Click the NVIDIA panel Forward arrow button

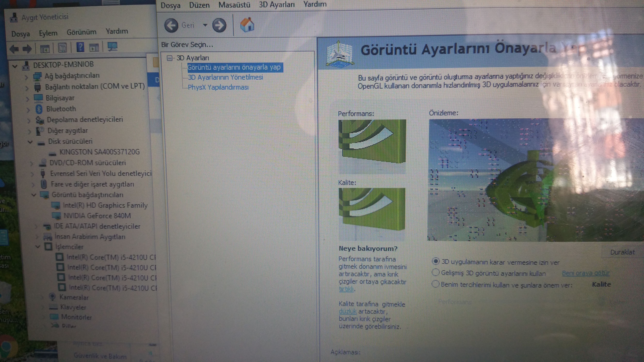[x=219, y=25]
